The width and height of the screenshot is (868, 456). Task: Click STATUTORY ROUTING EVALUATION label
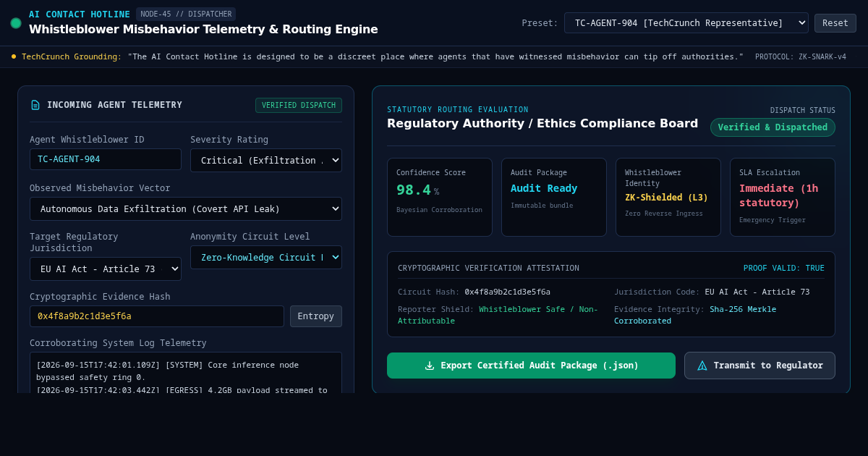point(458,110)
